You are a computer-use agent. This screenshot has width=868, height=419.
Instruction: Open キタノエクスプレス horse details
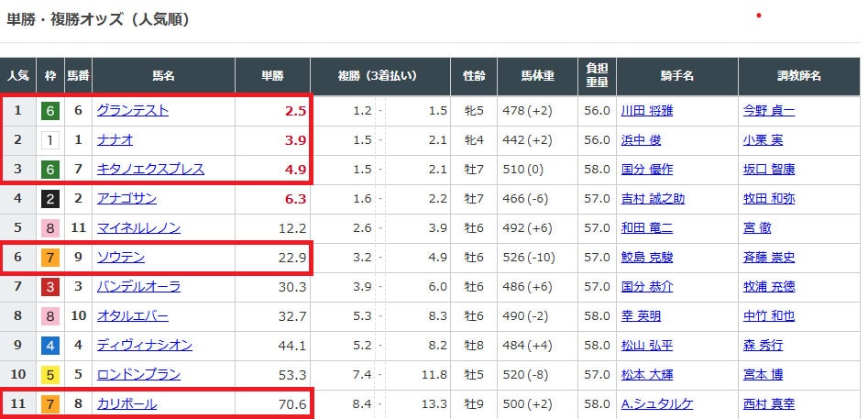150,170
